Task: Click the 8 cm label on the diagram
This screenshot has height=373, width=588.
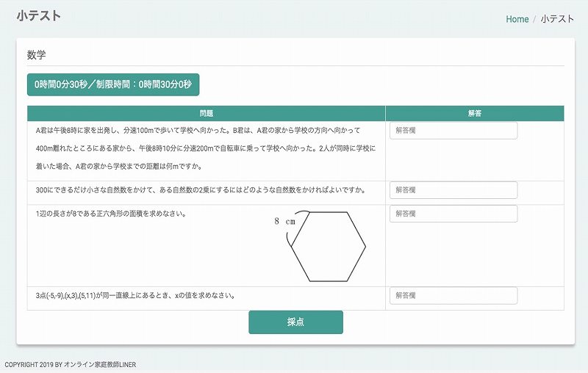Action: pos(284,221)
